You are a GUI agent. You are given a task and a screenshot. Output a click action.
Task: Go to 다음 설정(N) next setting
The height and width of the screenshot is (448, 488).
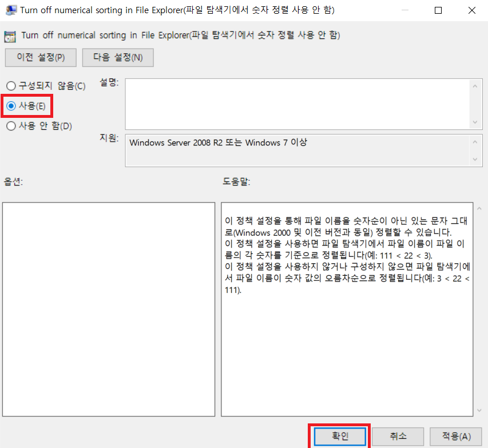coord(118,58)
